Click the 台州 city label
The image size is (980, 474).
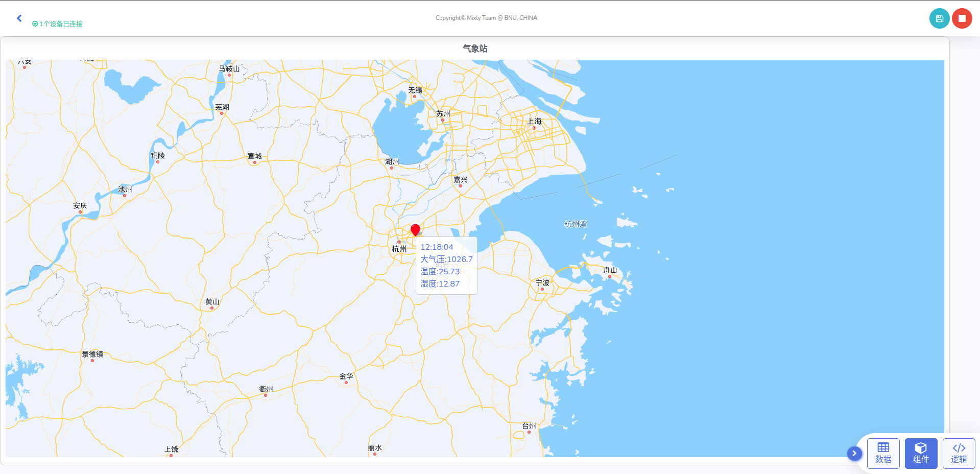(x=529, y=425)
